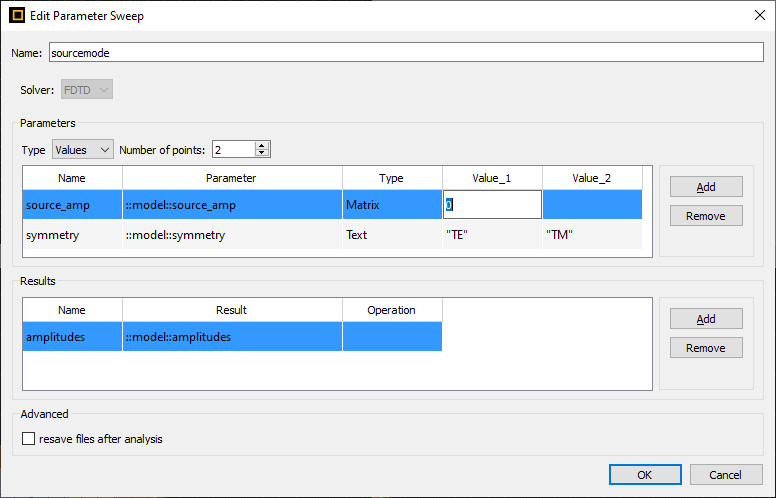This screenshot has height=498, width=776.
Task: Increase the Number of points value
Action: pyautogui.click(x=262, y=146)
